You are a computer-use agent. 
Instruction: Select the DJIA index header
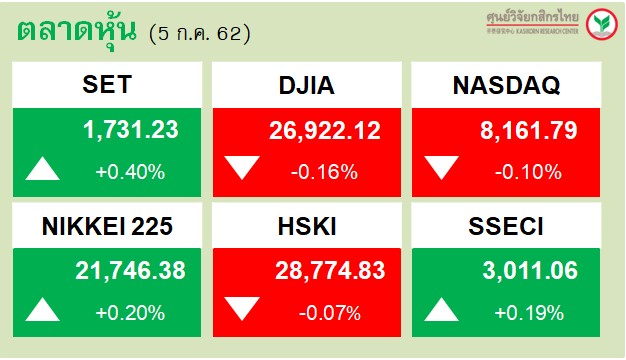tap(307, 85)
